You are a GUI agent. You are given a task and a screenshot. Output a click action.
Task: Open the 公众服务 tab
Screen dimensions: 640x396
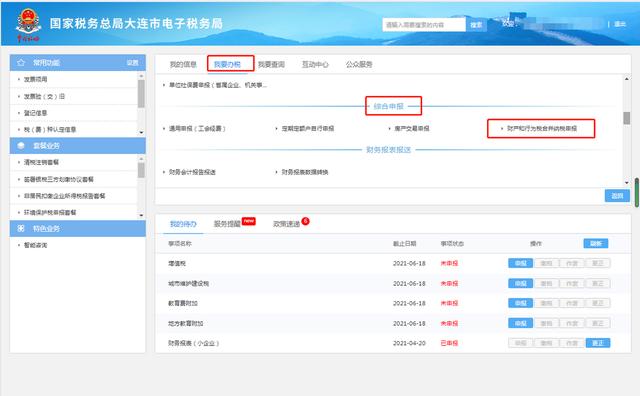pyautogui.click(x=359, y=64)
